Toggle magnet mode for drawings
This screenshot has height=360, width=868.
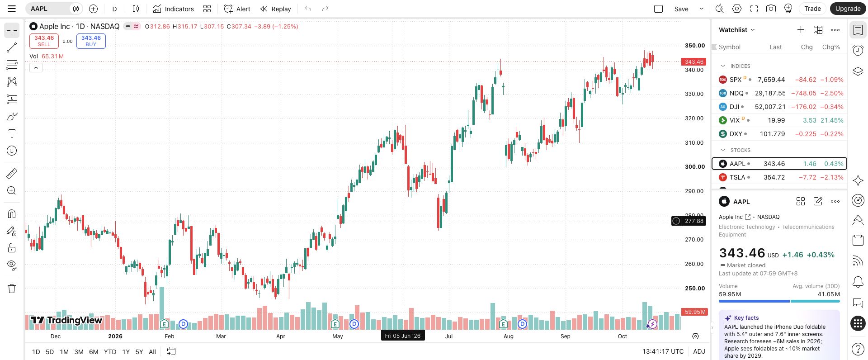(12, 213)
